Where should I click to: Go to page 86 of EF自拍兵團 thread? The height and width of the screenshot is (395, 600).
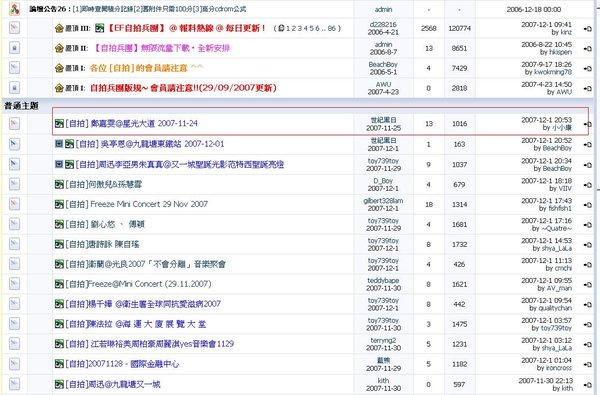point(331,28)
